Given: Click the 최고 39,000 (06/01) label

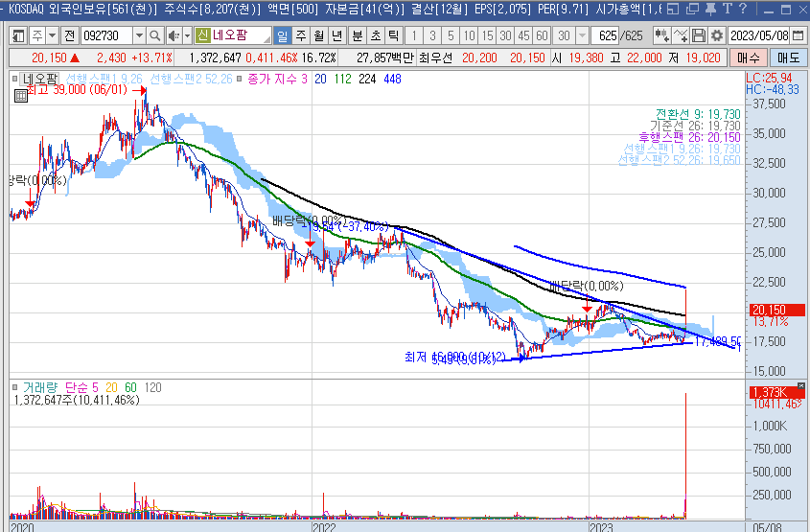Looking at the screenshot, I should (77, 90).
